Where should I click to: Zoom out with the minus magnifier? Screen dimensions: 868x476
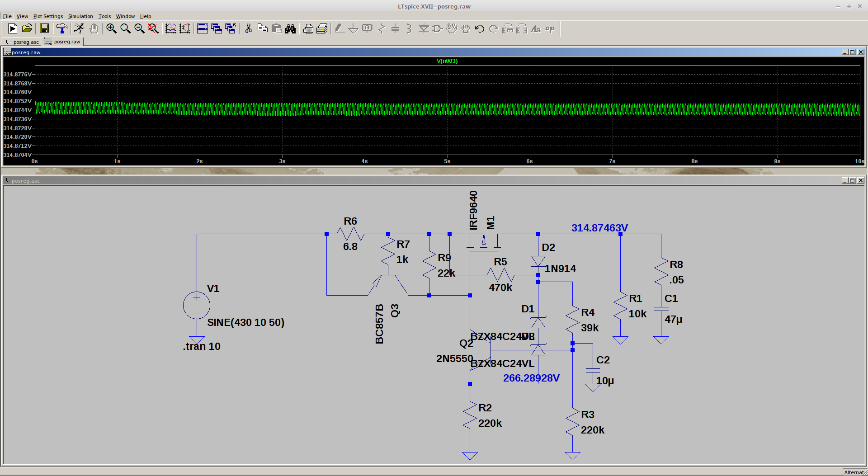tap(139, 29)
